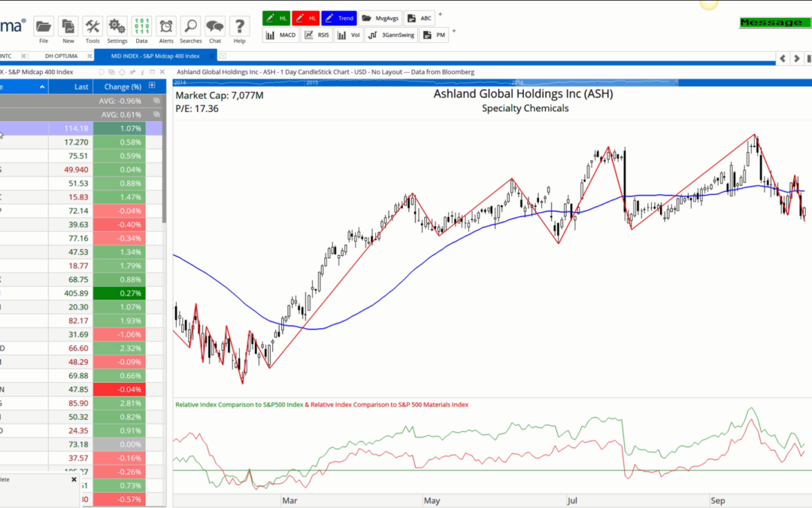Click the green Message button
The width and height of the screenshot is (812, 508).
point(774,23)
